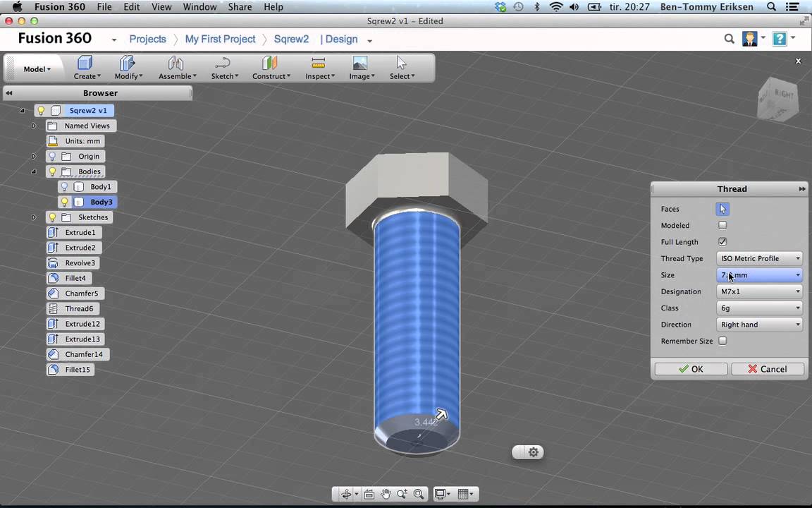This screenshot has height=508, width=812.
Task: Select the Pan hand tool
Action: click(x=386, y=494)
